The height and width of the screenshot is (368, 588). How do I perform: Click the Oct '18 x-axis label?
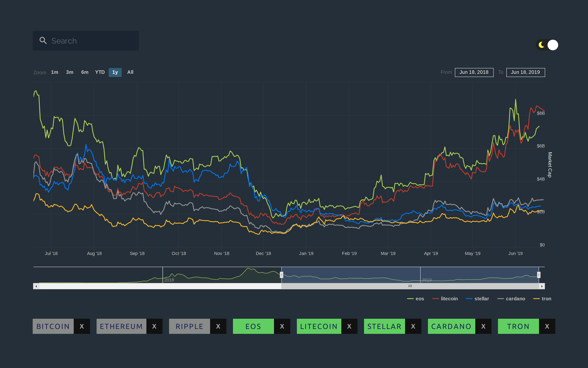tap(179, 253)
